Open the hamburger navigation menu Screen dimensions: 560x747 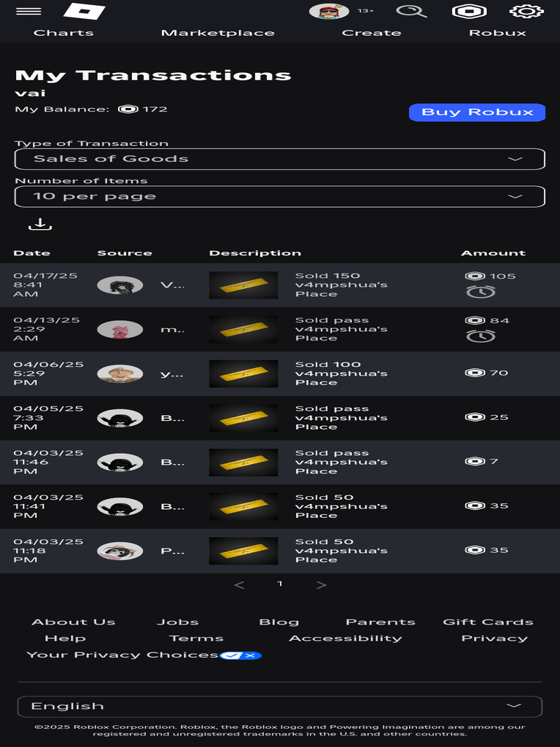pos(28,12)
